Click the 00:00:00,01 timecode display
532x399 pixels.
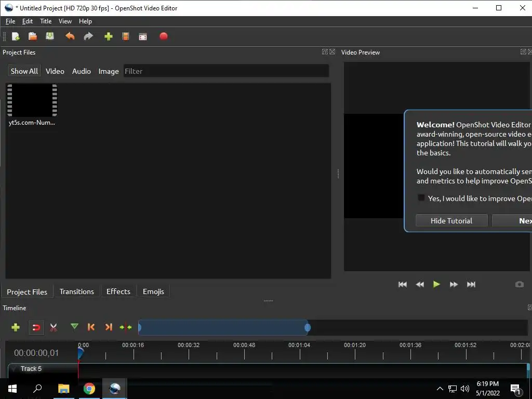[36, 353]
